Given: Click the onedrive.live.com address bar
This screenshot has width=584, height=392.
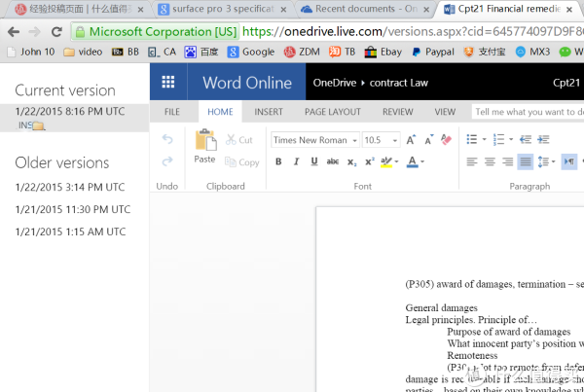Looking at the screenshot, I should [413, 32].
